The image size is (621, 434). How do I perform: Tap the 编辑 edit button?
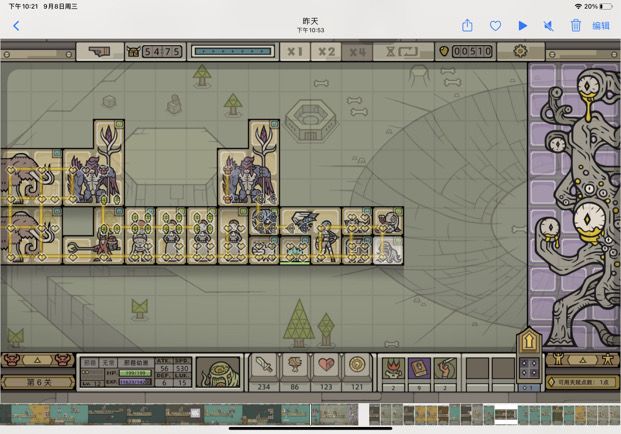point(600,26)
